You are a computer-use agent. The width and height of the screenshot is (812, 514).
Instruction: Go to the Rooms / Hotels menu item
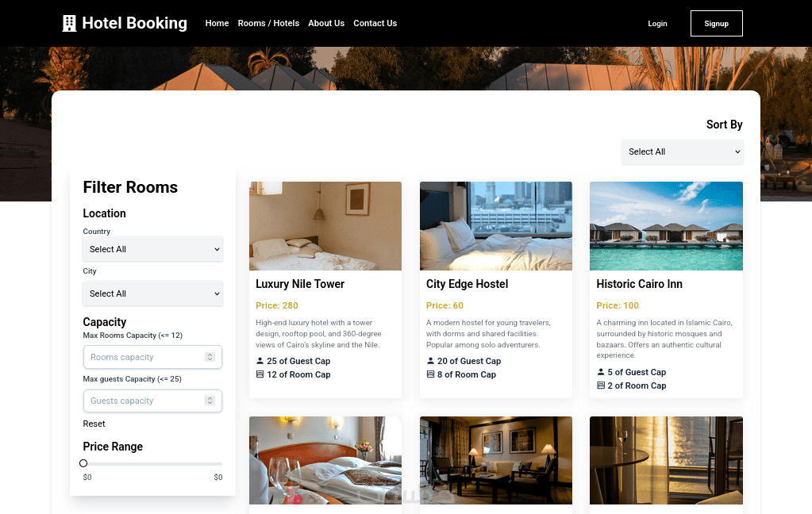(x=268, y=23)
